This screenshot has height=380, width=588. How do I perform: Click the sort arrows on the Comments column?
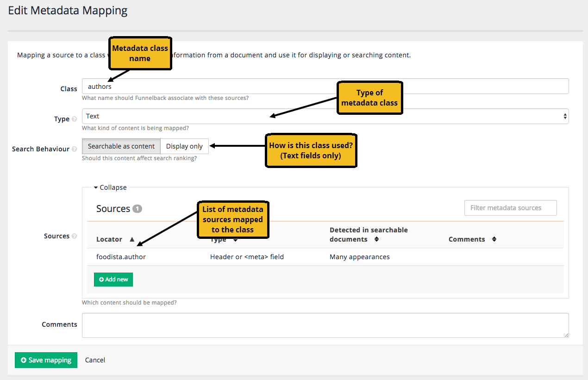click(x=494, y=239)
